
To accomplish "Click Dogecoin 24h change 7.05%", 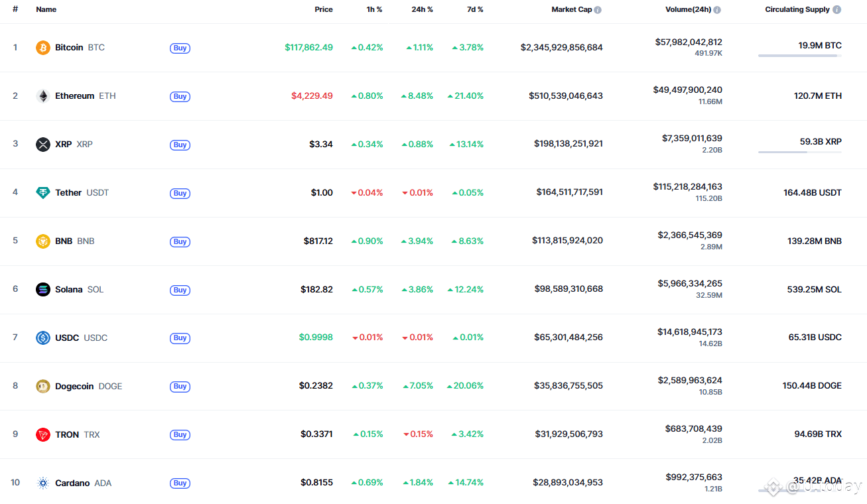I will click(417, 386).
